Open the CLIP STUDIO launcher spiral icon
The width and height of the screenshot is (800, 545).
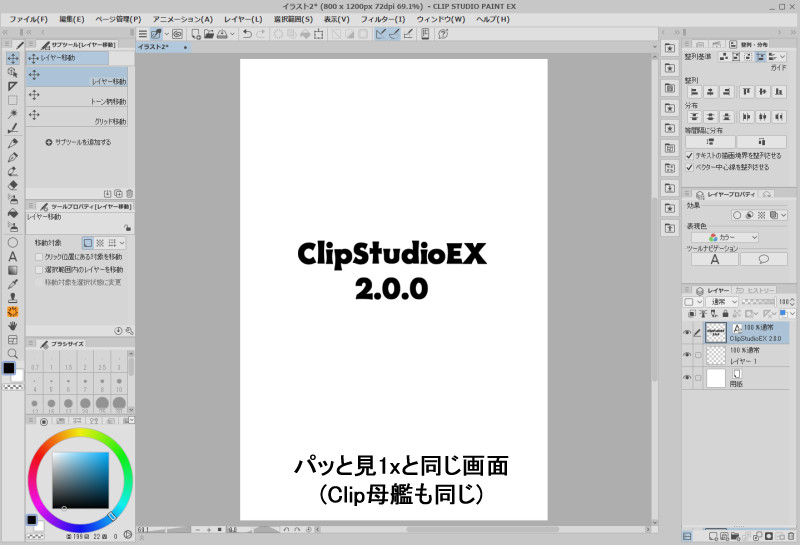[177, 34]
